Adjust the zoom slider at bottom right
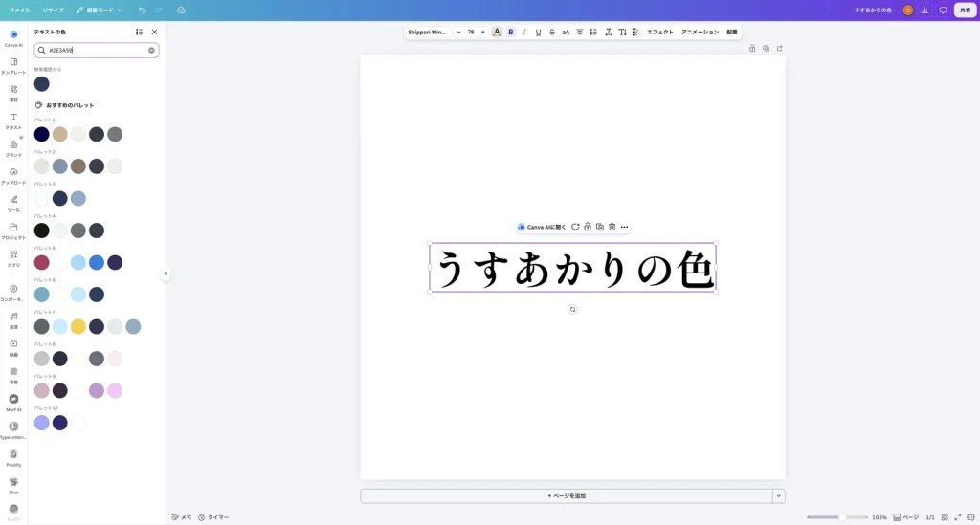Image resolution: width=980 pixels, height=525 pixels. (837, 517)
